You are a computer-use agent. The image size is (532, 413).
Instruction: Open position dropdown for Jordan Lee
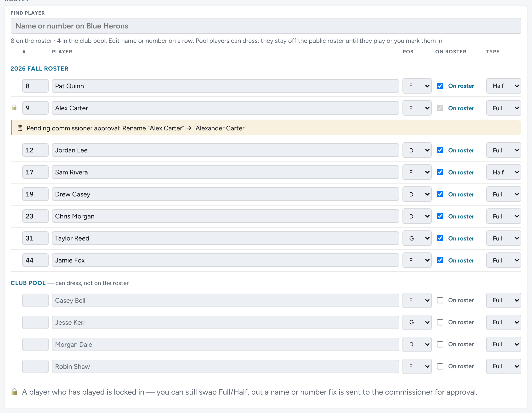click(417, 150)
